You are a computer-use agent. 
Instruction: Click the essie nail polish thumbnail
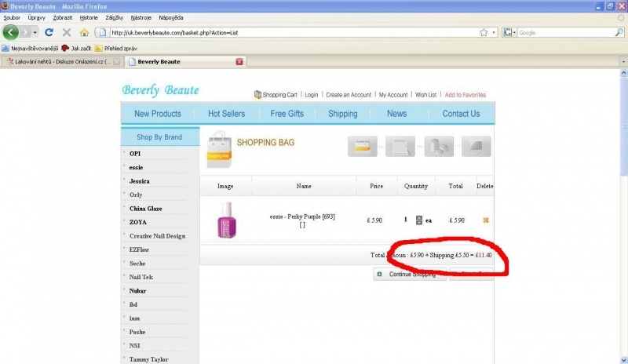pyautogui.click(x=225, y=220)
